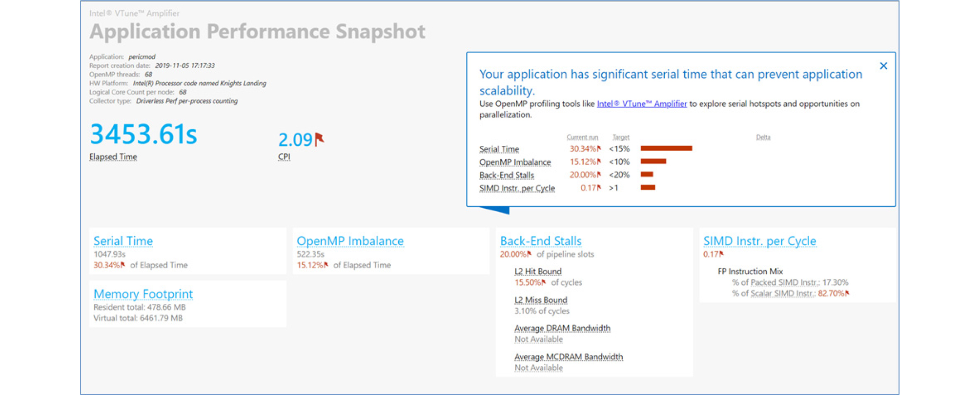Image resolution: width=980 pixels, height=395 pixels.
Task: Open the OpenMP Imbalance tile heading
Action: [x=350, y=241]
